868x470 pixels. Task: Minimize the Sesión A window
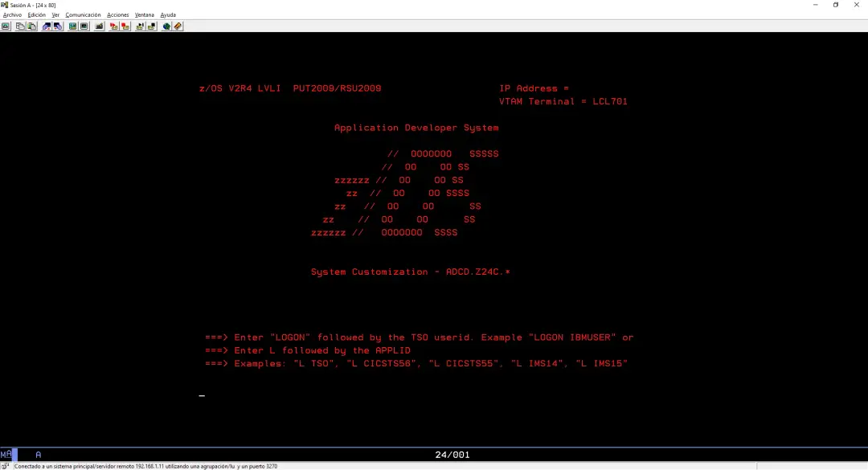pos(816,5)
